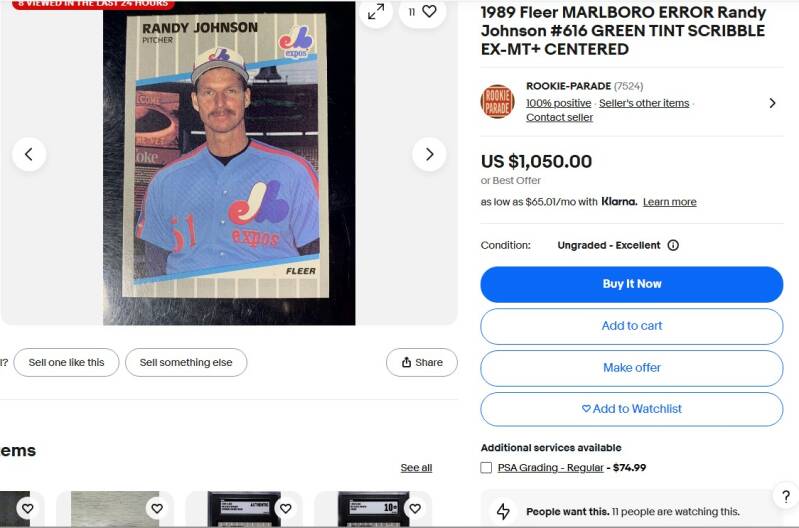The width and height of the screenshot is (799, 528).
Task: Click the ROOKIE-PARADE seller logo
Action: pyautogui.click(x=497, y=101)
